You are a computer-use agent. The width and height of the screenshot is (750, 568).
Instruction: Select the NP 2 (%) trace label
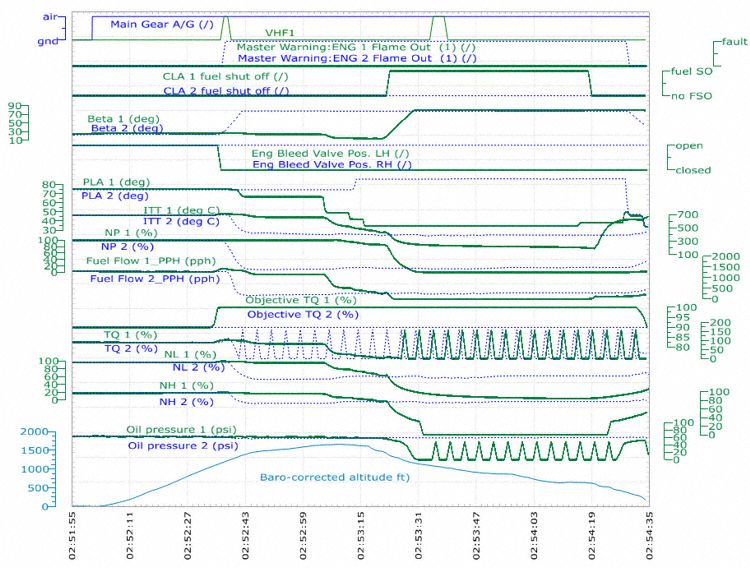pyautogui.click(x=127, y=246)
